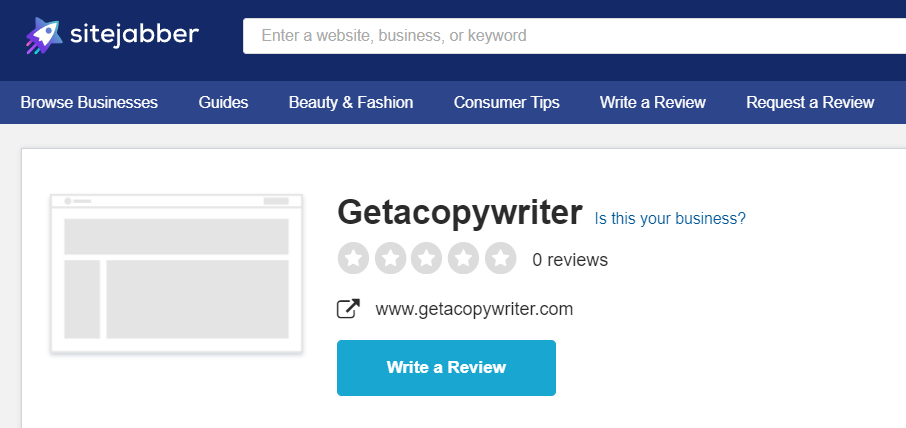Focus the website search input field
Viewport: 906px width, 428px height.
point(574,36)
